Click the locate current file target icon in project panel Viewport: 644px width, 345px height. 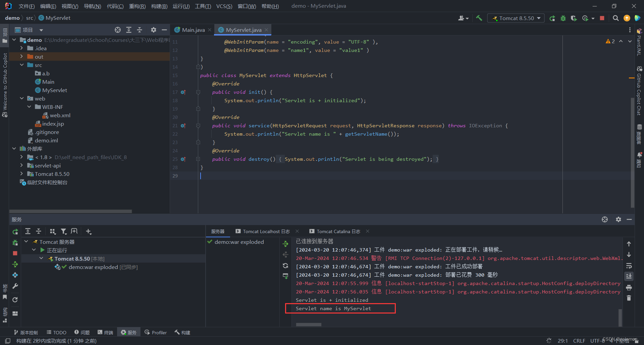click(118, 30)
